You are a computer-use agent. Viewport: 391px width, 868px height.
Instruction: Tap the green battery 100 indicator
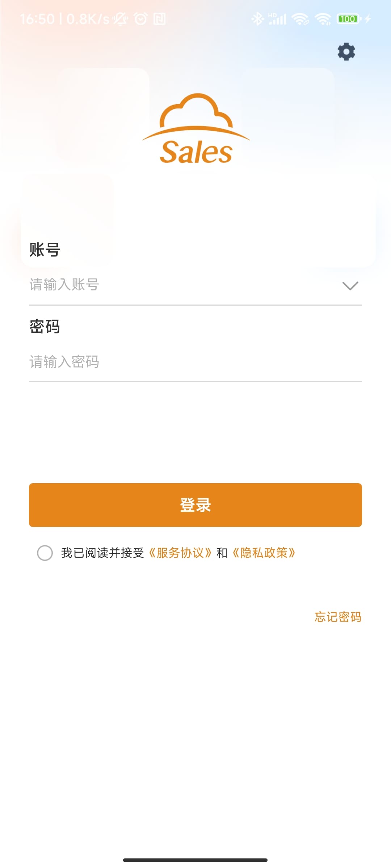(x=348, y=19)
